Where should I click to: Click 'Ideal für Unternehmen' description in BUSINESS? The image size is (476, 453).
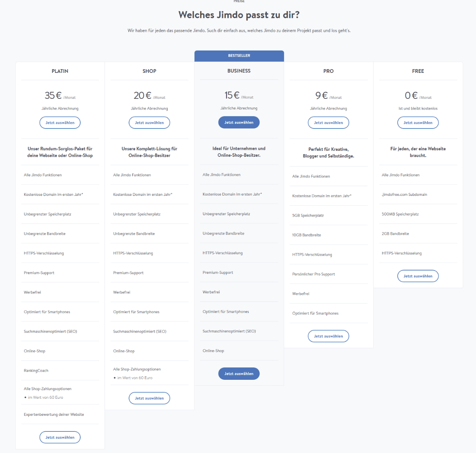pos(239,152)
